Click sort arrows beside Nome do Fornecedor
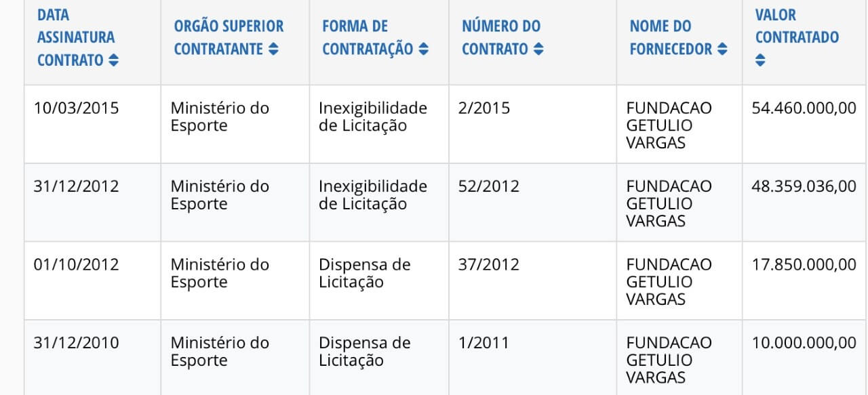 (723, 49)
